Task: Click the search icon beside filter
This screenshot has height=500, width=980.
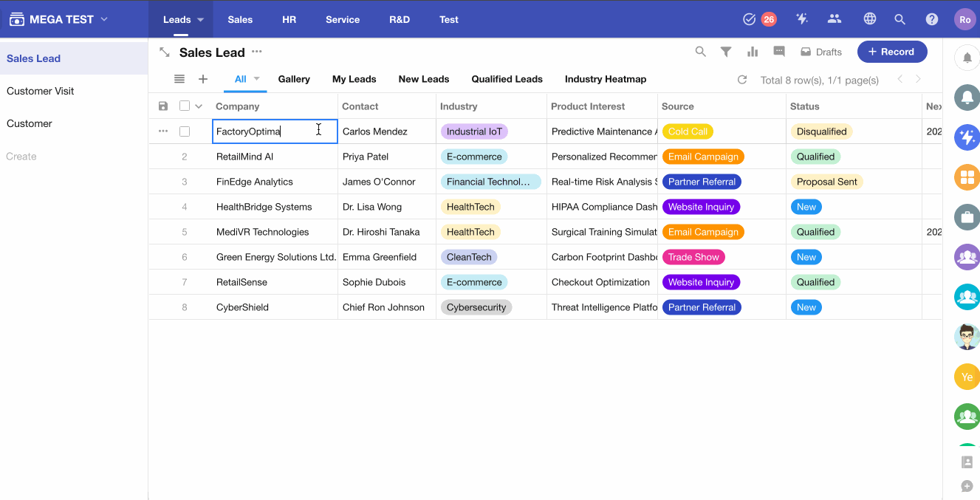Action: [700, 52]
